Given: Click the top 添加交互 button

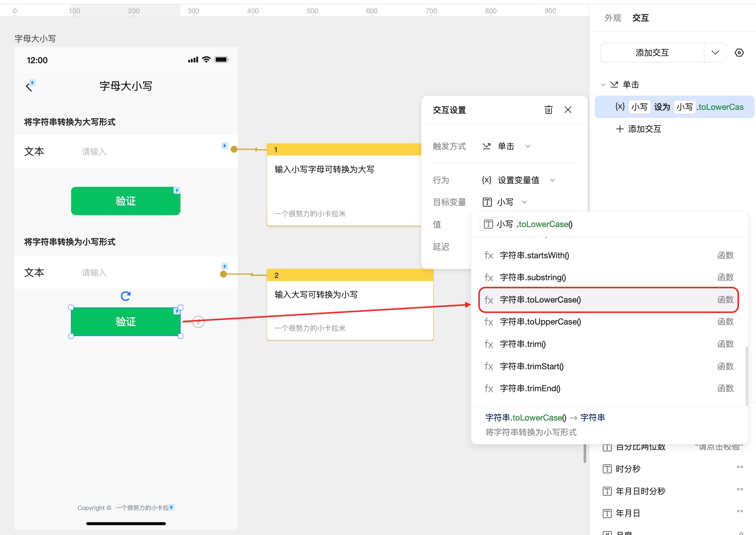Looking at the screenshot, I should pos(652,53).
